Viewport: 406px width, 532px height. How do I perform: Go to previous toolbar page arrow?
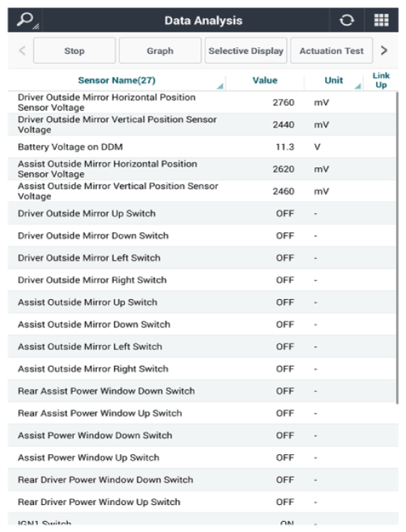point(23,51)
